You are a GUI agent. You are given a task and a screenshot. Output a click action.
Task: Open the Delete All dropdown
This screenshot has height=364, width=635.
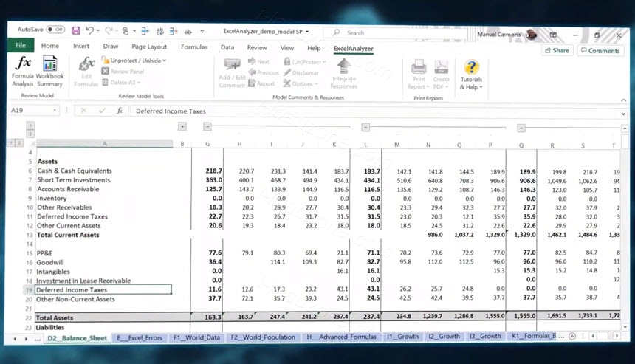coord(121,82)
